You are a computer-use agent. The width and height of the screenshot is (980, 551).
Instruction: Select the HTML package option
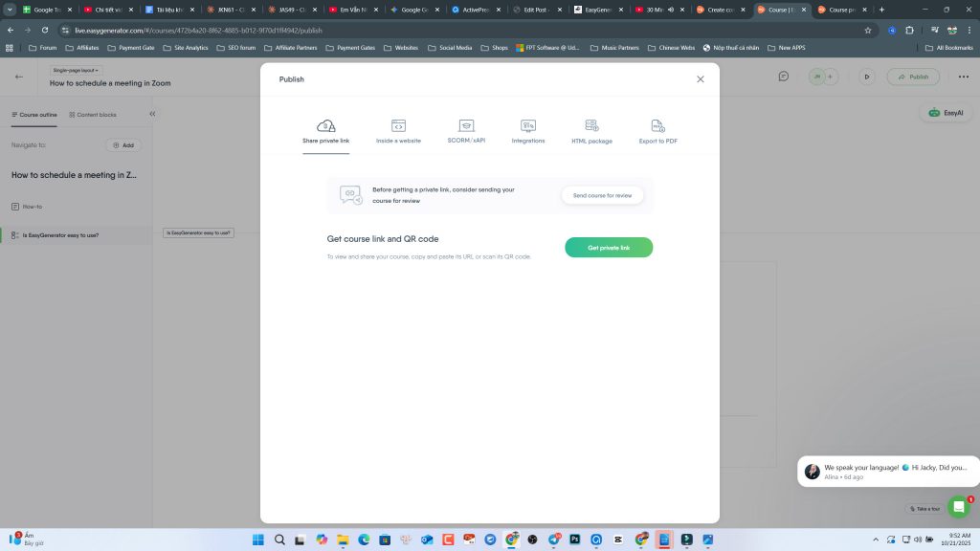(591, 131)
